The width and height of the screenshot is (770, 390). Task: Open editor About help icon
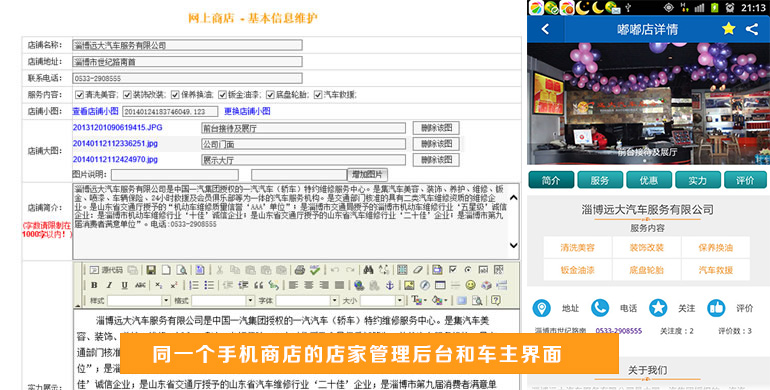pyautogui.click(x=495, y=300)
